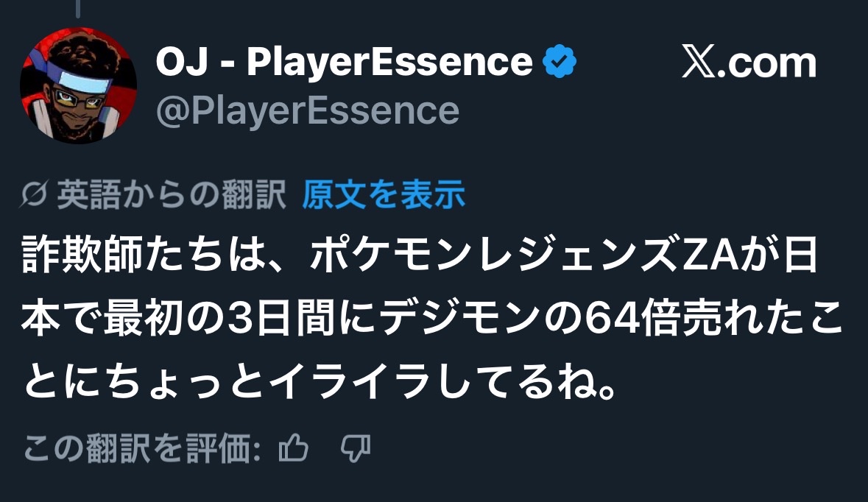
Task: Open the OJ - PlayerEssence display name
Action: [x=343, y=63]
